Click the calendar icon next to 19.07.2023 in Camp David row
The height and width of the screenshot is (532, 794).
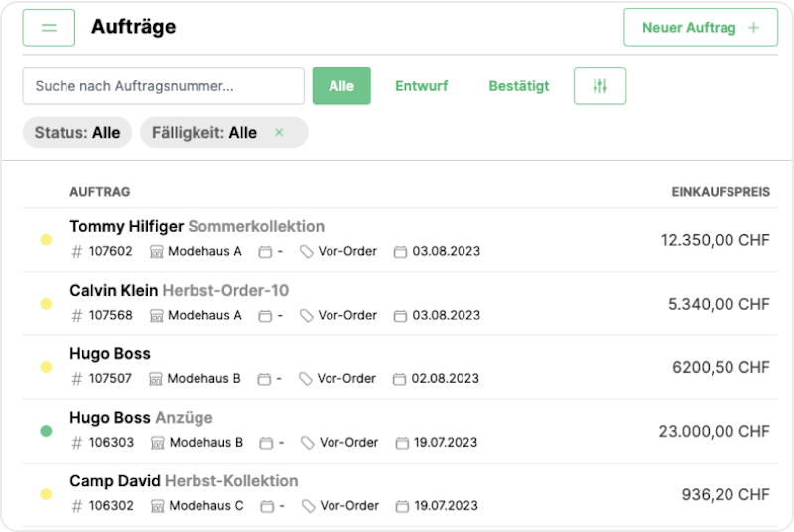[402, 506]
